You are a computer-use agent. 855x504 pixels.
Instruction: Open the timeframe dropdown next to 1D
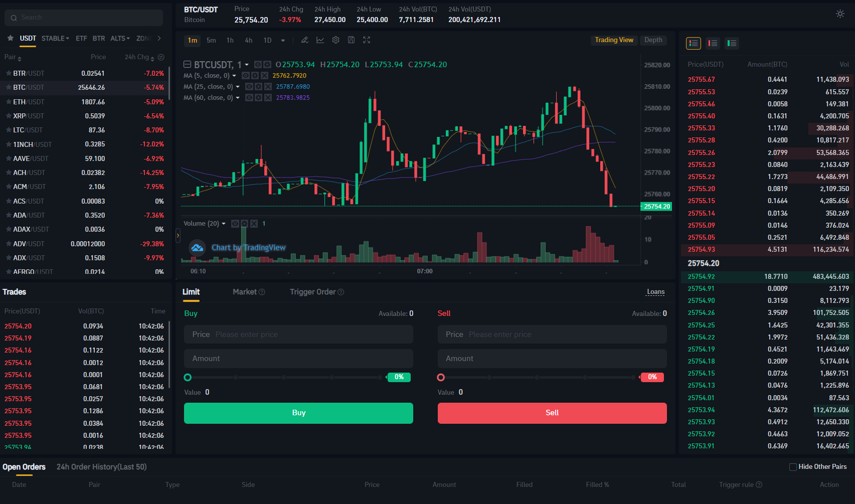click(283, 40)
